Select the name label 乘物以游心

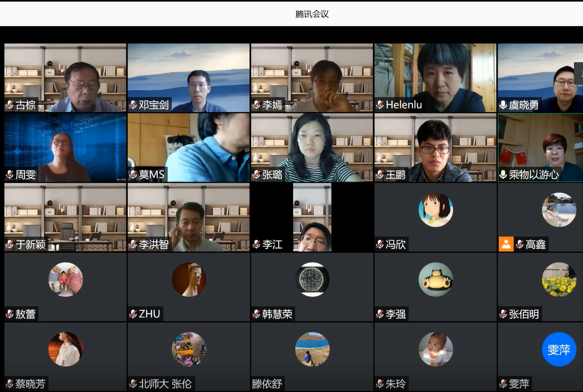pos(534,175)
